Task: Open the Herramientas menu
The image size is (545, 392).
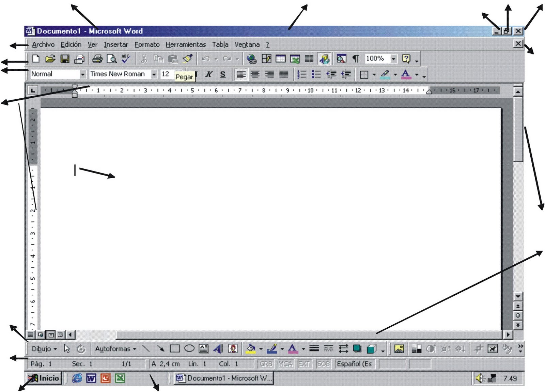Action: [186, 45]
